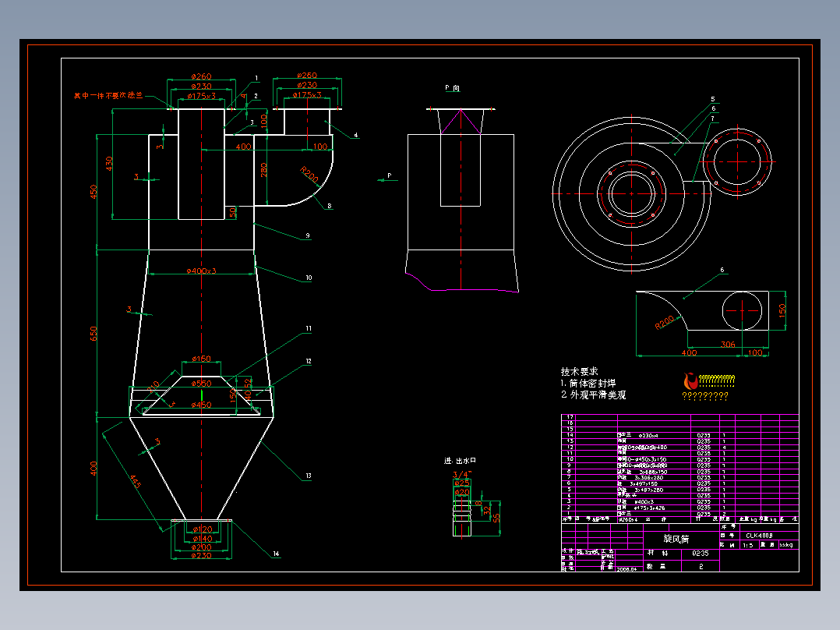Screen dimensions: 840x630
Task: Click the scale value "1:5"
Action: click(x=747, y=545)
